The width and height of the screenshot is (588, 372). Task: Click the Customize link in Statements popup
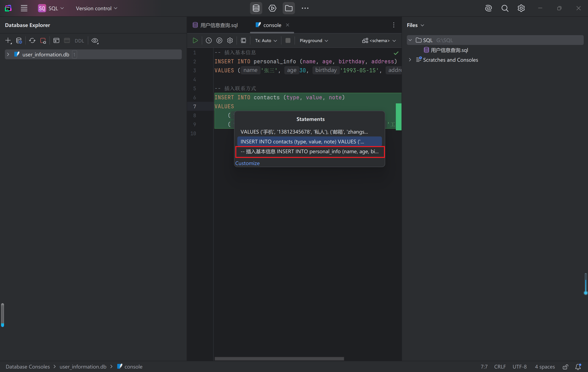tap(247, 163)
